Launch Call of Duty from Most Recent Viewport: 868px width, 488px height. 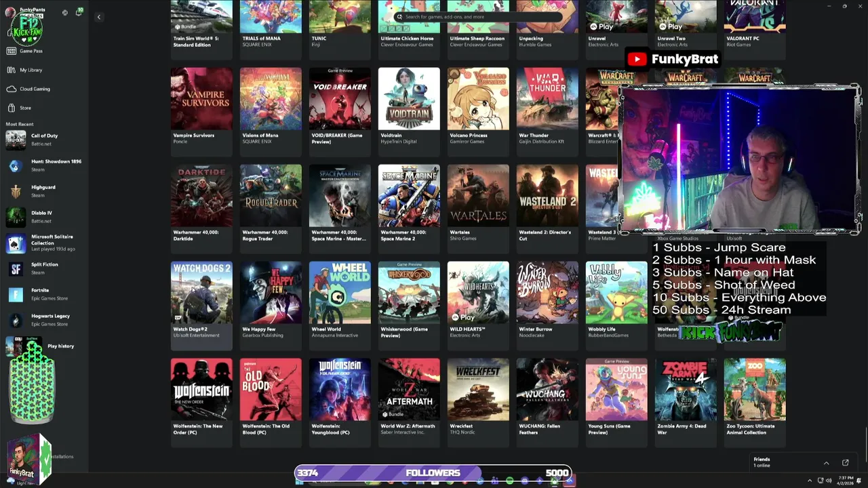[x=44, y=140]
